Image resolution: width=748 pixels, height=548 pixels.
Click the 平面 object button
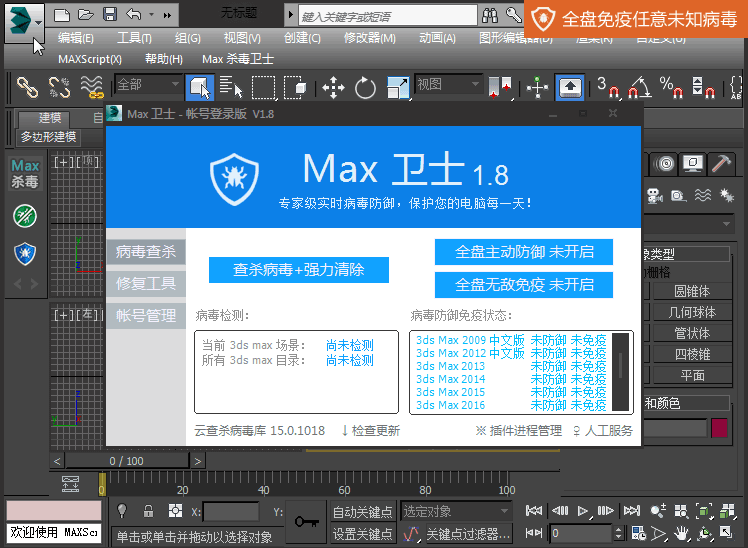pyautogui.click(x=692, y=375)
